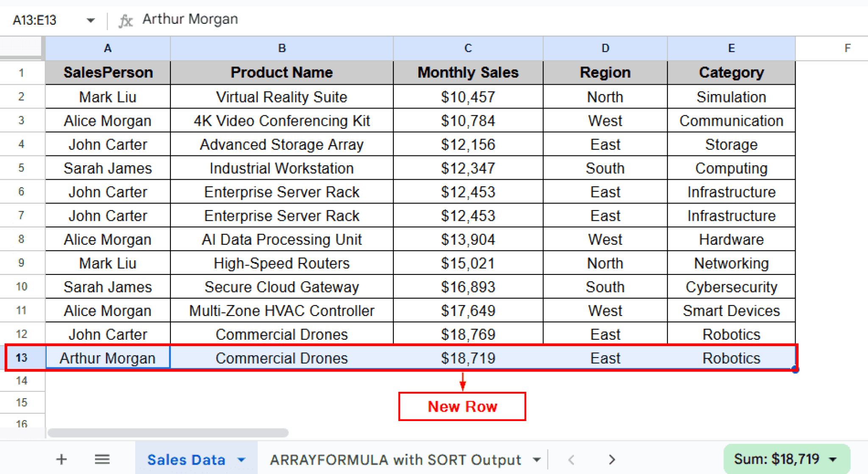Select column C header
This screenshot has height=474, width=868.
tap(467, 48)
